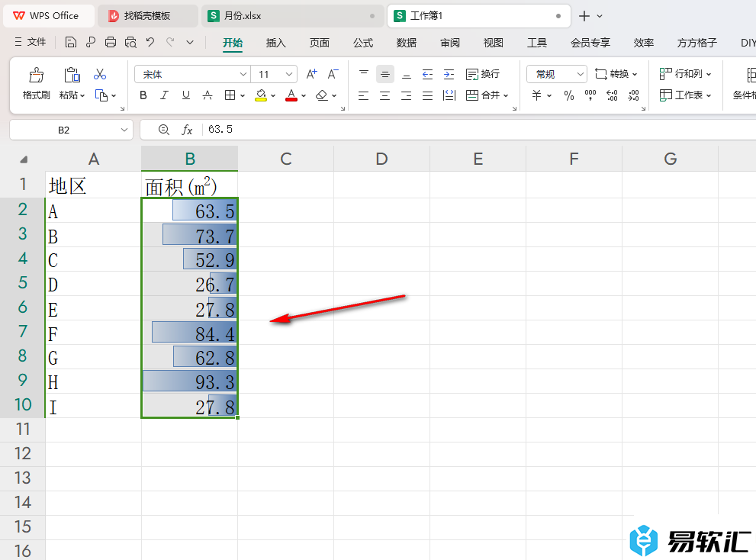
Task: Apply currency format (¥) icon
Action: (536, 95)
